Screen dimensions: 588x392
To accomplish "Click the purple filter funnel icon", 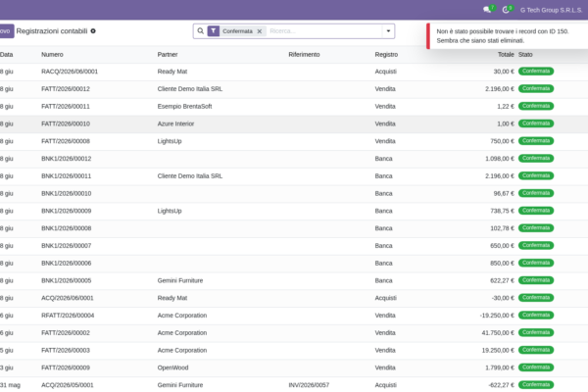I will tap(213, 31).
